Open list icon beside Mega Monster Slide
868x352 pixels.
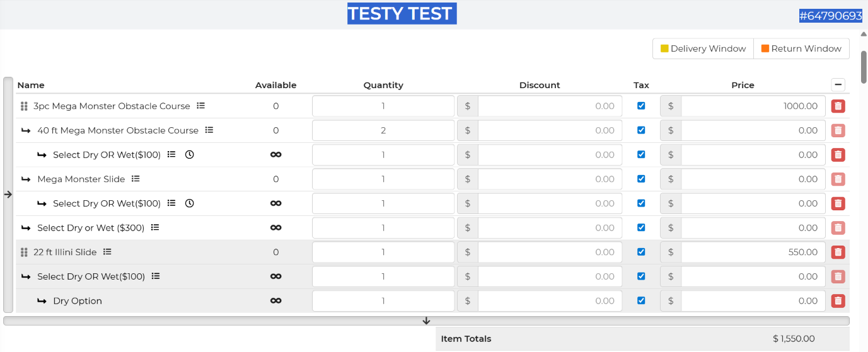click(136, 179)
